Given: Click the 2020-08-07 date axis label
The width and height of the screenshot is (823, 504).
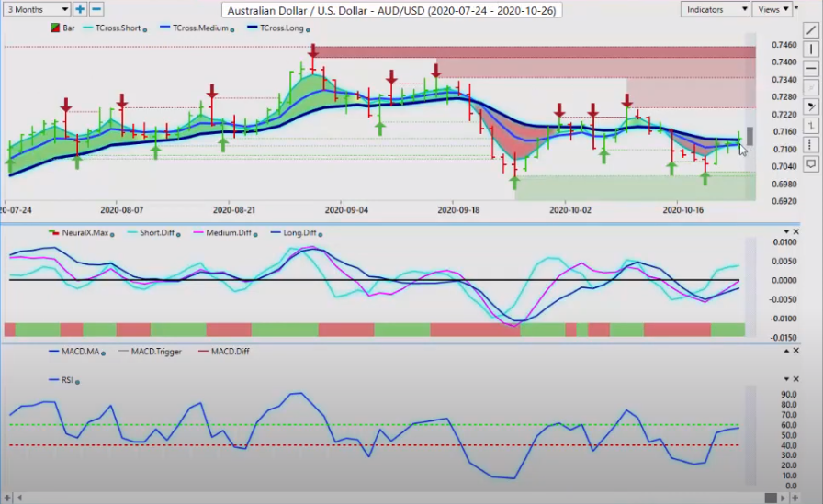Looking at the screenshot, I should (122, 210).
